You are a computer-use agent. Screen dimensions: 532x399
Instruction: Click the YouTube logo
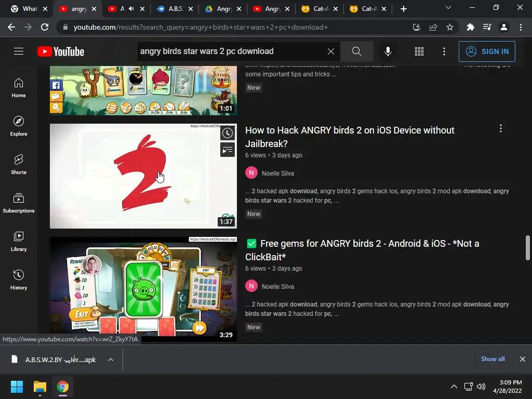point(61,51)
